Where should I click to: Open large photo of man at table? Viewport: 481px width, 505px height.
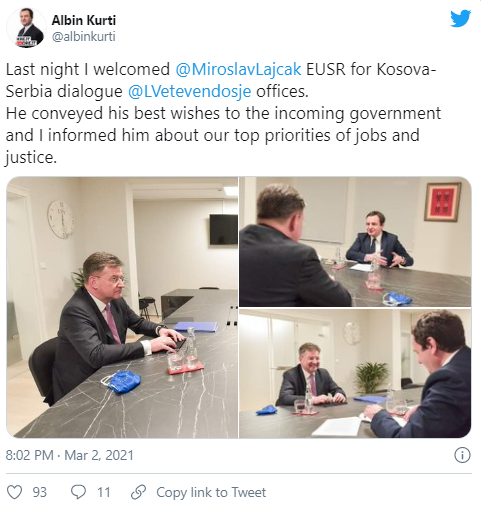[122, 307]
